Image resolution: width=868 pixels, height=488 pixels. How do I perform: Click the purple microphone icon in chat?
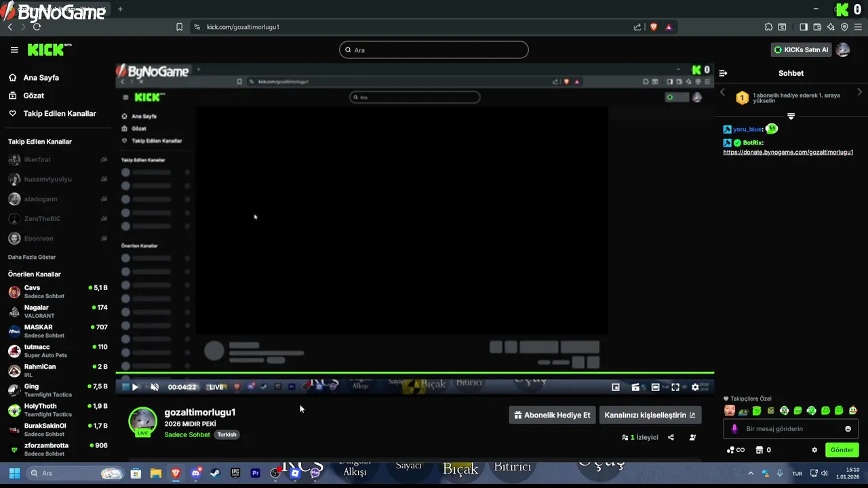[734, 429]
